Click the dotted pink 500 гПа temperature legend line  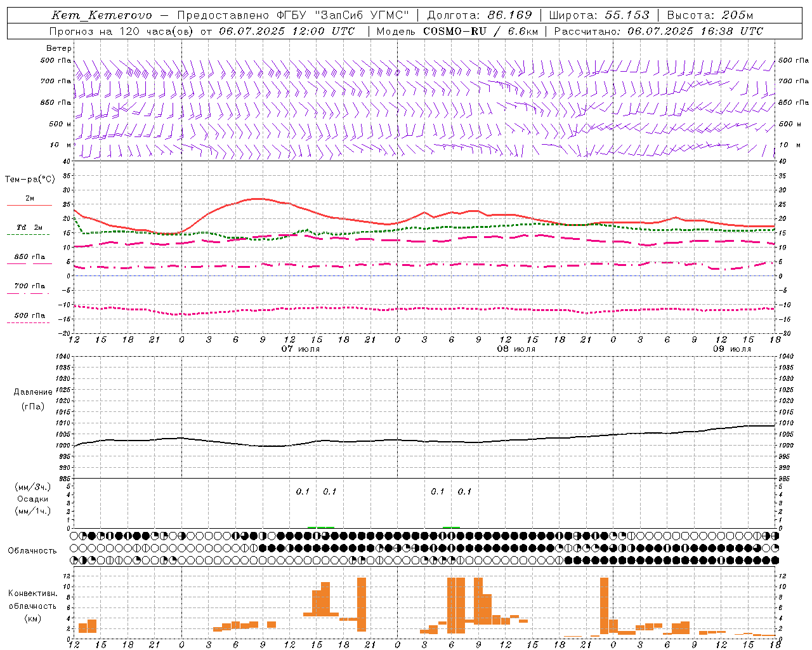pos(28,323)
